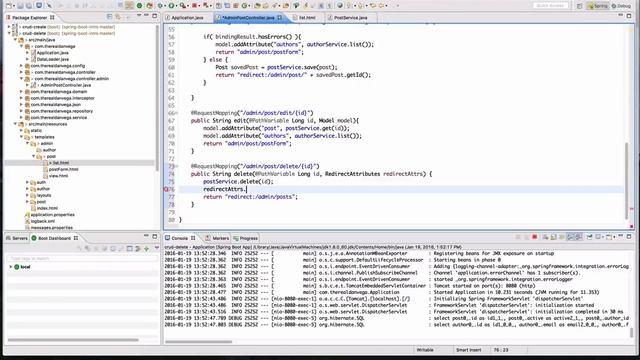640x360 pixels.
Task: Open the list.html editor tab
Action: point(307,18)
